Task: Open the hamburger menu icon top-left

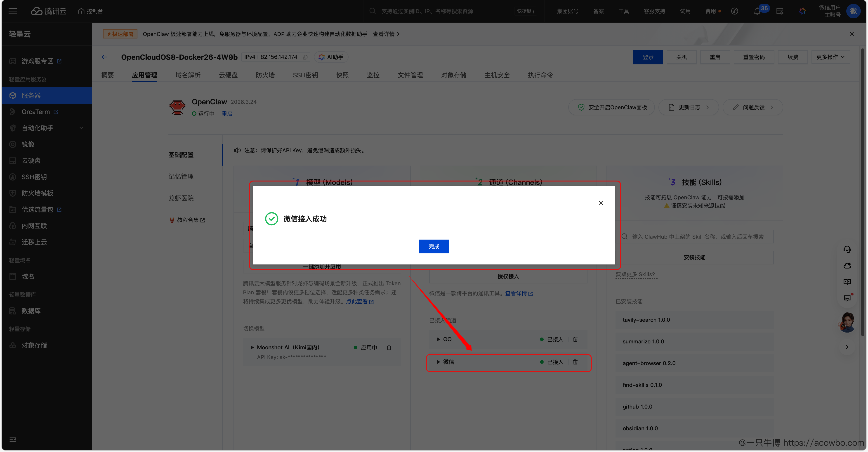Action: click(13, 11)
